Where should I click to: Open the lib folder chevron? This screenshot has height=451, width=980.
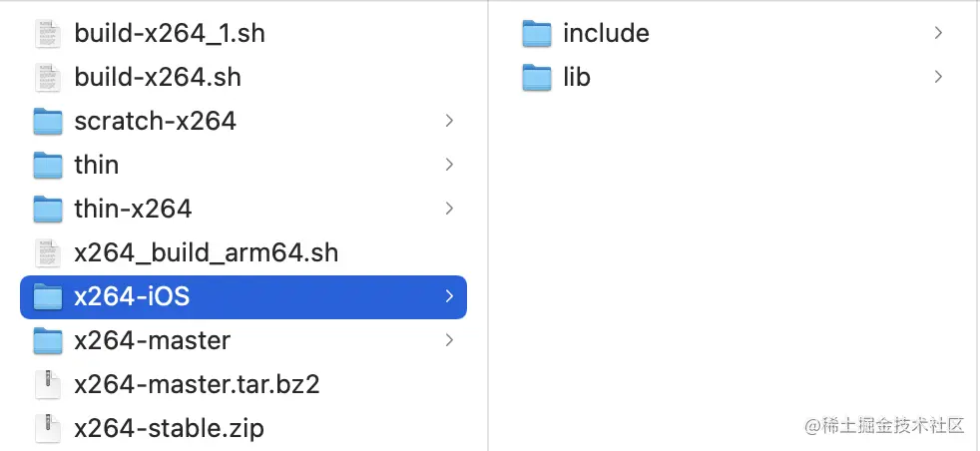938,77
